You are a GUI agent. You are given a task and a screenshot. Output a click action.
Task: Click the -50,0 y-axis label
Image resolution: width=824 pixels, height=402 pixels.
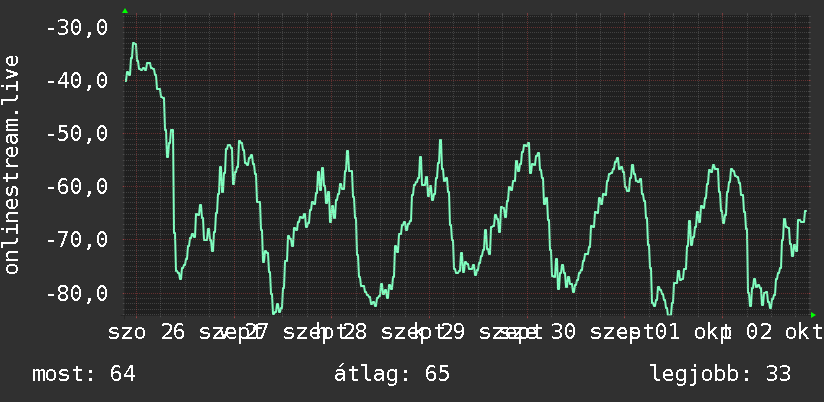77,133
